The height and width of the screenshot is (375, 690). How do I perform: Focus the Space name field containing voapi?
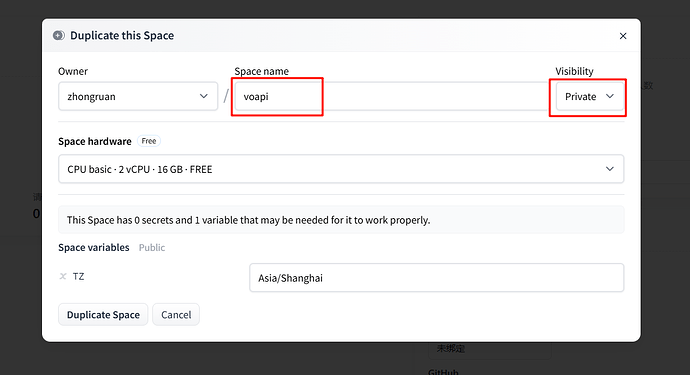[x=392, y=96]
